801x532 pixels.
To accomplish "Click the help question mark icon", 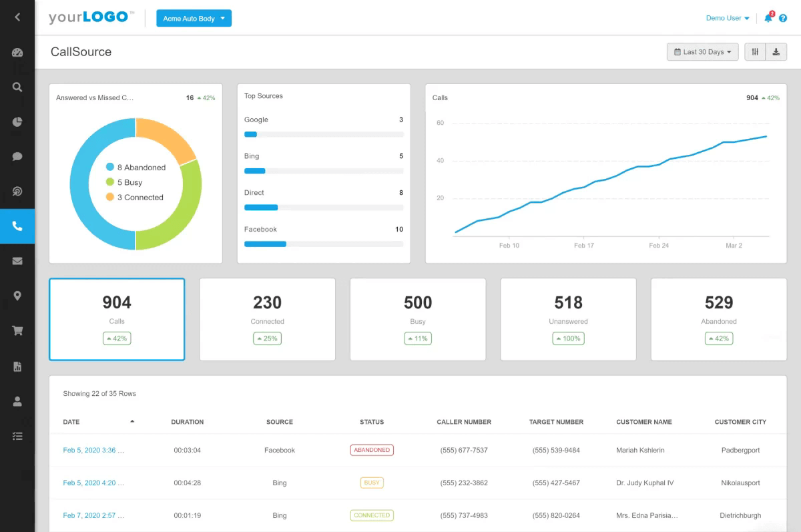I will point(783,18).
